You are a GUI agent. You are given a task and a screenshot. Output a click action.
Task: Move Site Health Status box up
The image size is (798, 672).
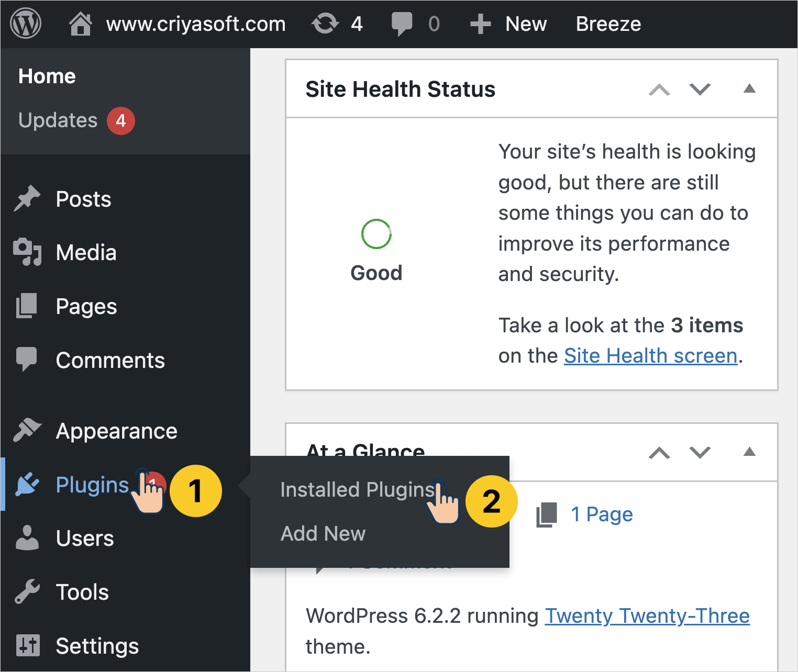point(659,89)
